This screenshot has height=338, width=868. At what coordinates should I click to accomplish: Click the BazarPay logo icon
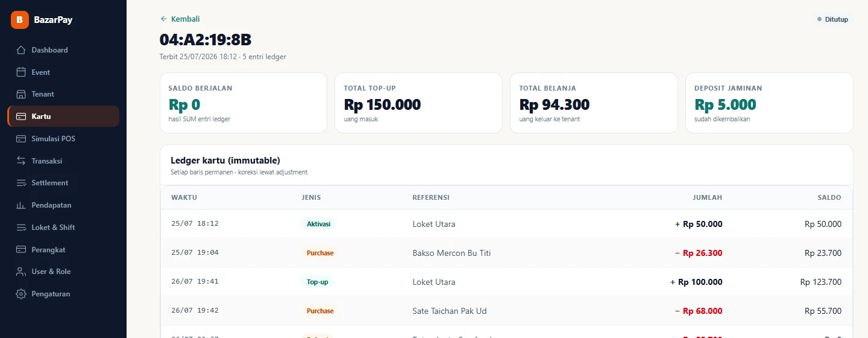[x=20, y=20]
